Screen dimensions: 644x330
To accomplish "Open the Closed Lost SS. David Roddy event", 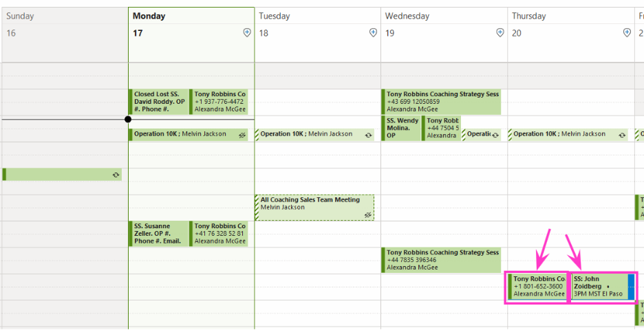I will point(158,102).
